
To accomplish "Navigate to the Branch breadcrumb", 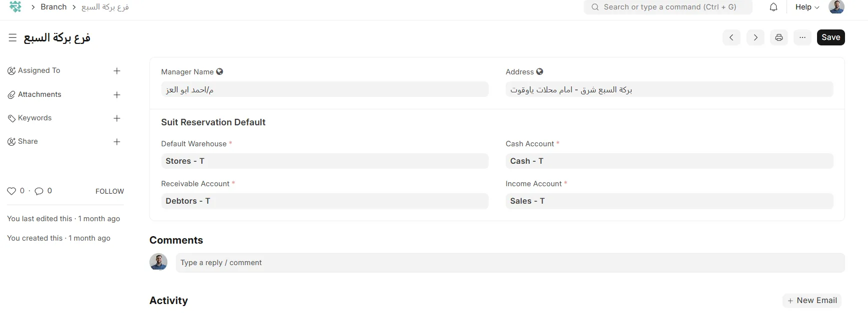I will click(x=53, y=7).
